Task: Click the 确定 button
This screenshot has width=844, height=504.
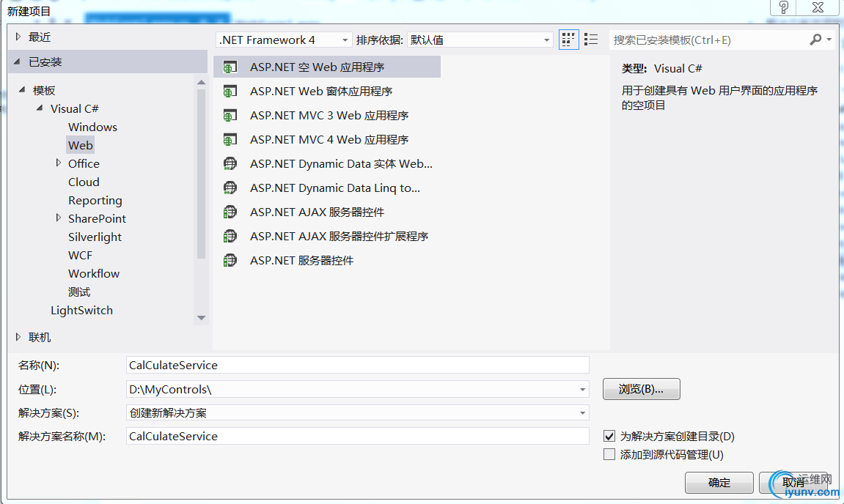Action: [x=719, y=483]
